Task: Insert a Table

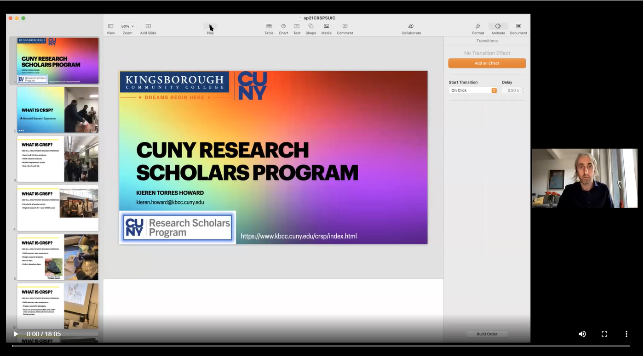Action: (x=269, y=29)
